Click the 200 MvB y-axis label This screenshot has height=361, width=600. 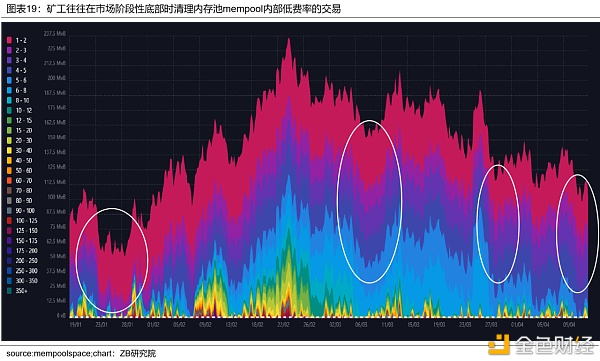pos(57,78)
